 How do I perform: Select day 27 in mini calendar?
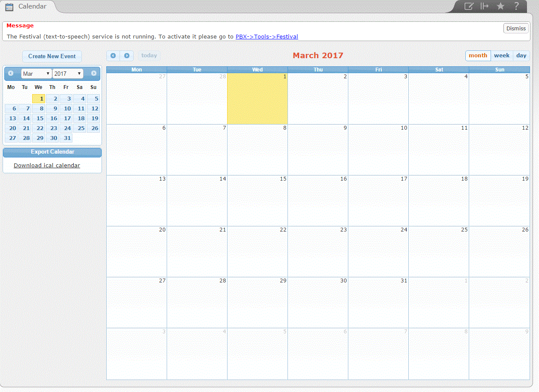coord(11,138)
